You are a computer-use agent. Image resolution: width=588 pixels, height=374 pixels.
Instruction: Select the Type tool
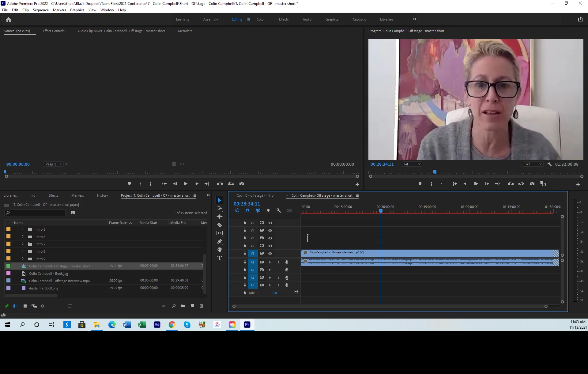(x=220, y=258)
